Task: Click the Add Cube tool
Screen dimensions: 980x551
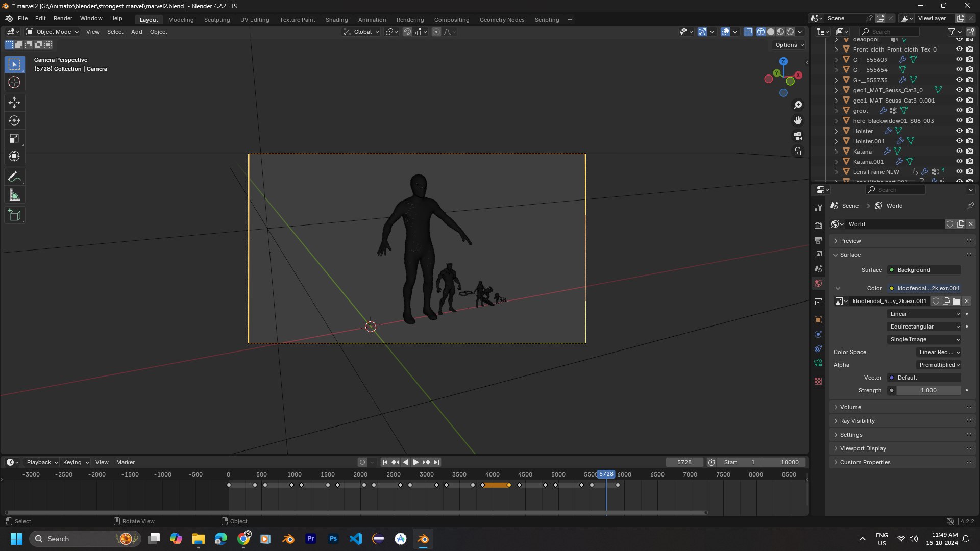Action: [14, 215]
